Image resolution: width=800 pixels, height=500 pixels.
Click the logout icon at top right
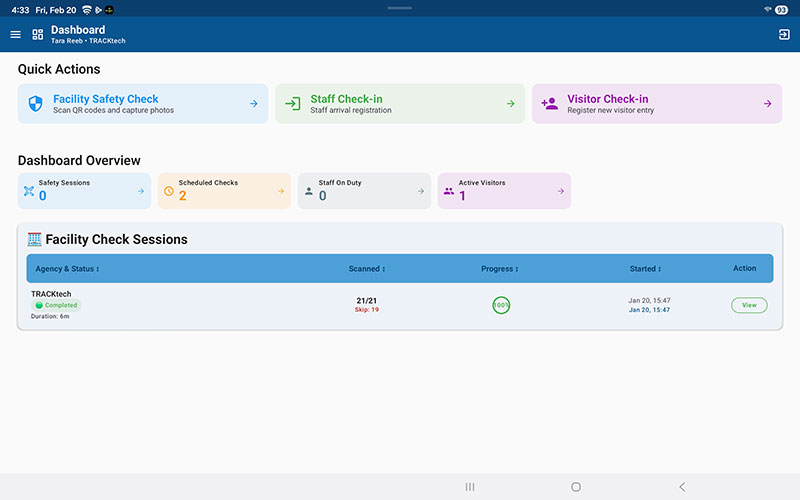pyautogui.click(x=784, y=34)
